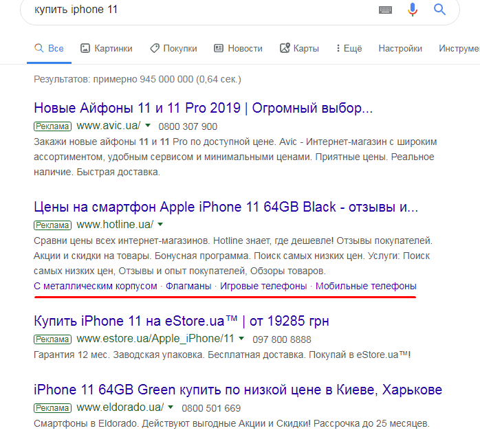This screenshot has width=480, height=448.
Task: Click the Реклама badge on the avic.ua ad
Action: point(52,126)
